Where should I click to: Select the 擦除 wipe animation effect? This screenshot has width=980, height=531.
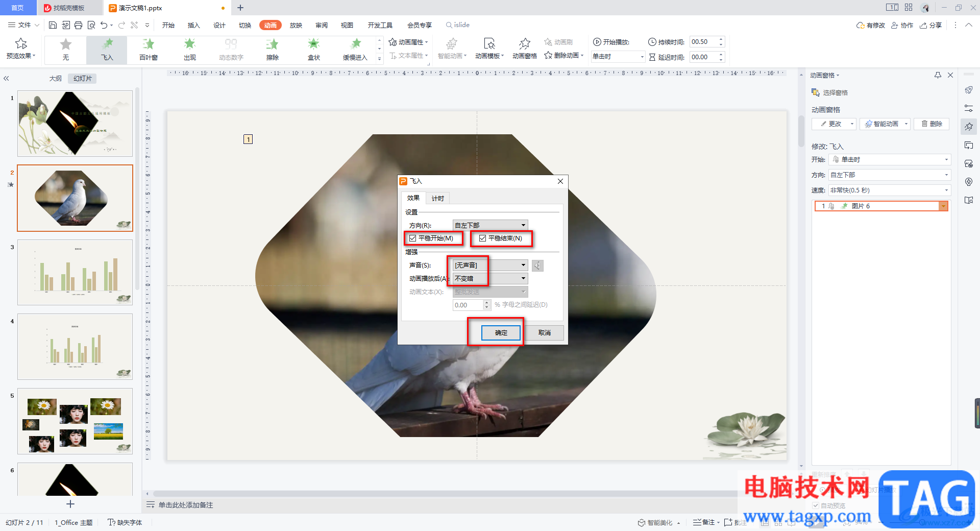pos(272,50)
